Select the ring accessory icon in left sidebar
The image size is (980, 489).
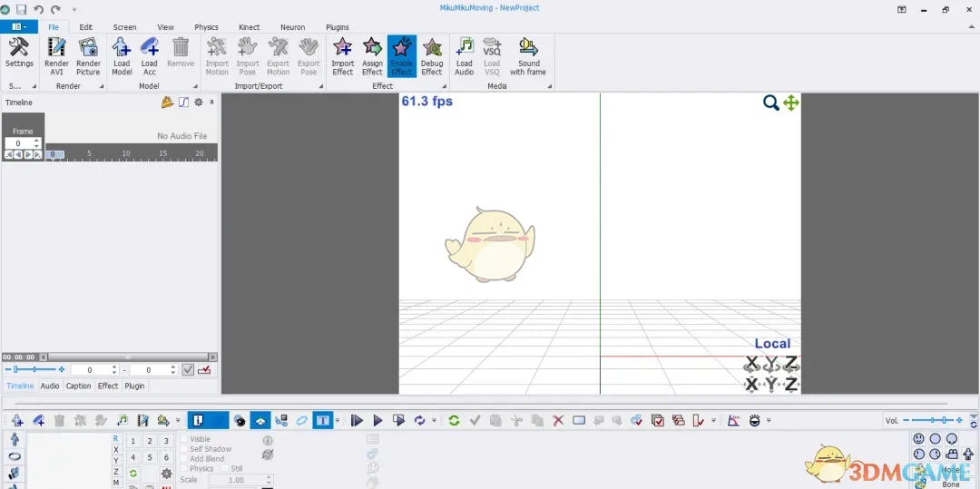(x=15, y=456)
